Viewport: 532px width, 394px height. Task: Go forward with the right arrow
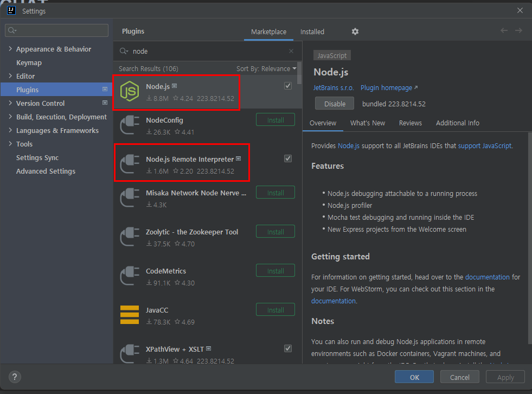click(x=518, y=30)
